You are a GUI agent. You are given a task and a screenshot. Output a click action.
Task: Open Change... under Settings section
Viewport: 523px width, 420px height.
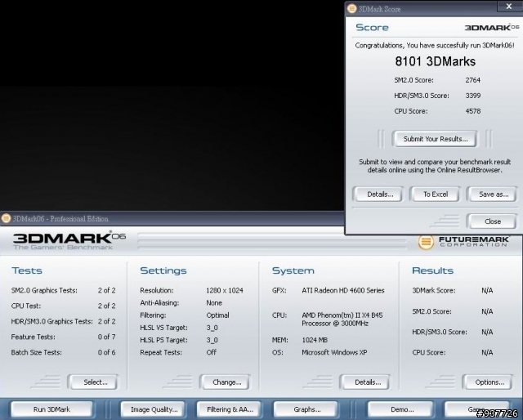tap(226, 382)
